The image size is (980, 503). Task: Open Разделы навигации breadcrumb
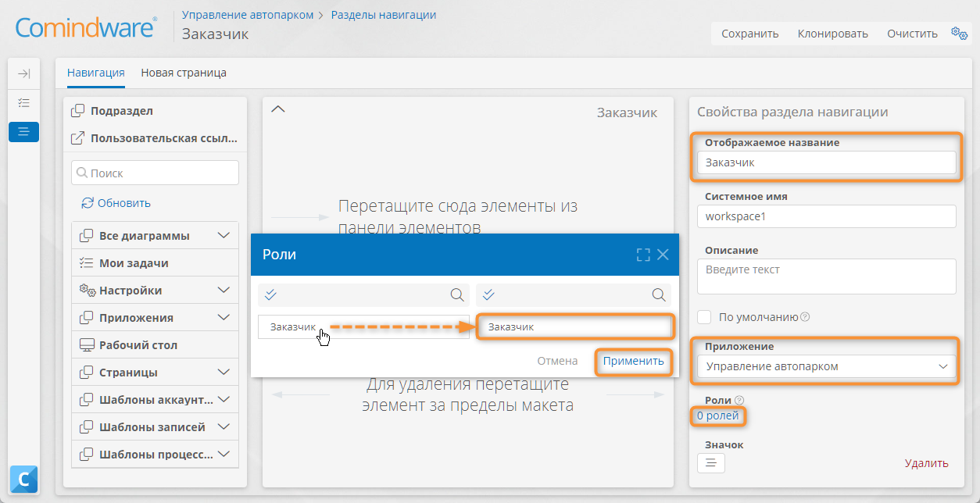tap(384, 15)
